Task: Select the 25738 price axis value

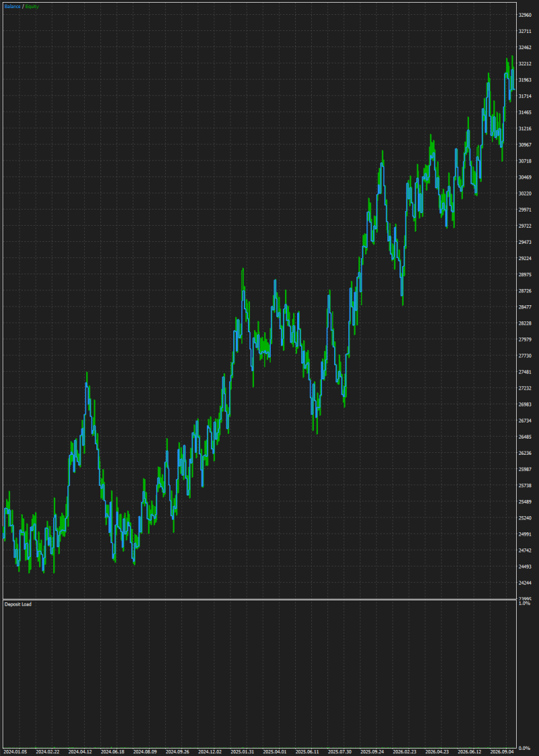Action: [x=525, y=486]
